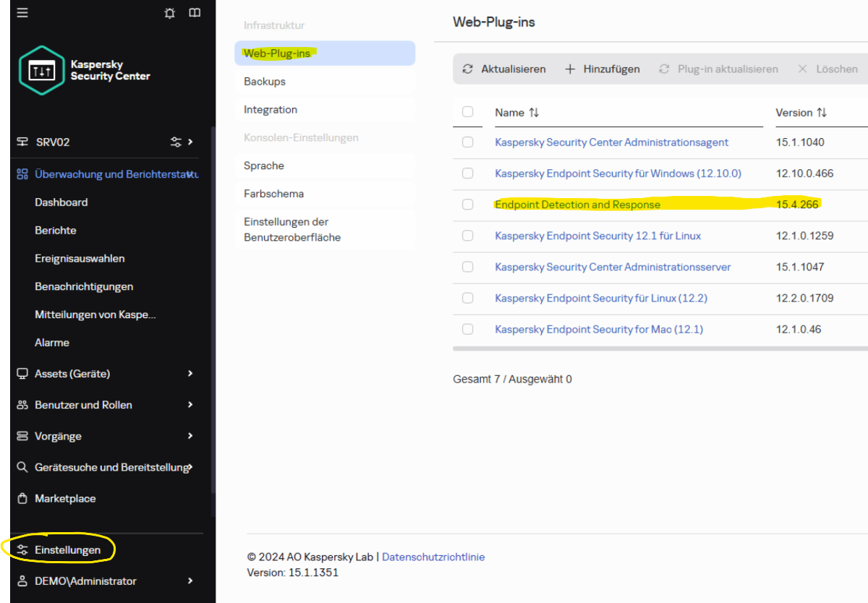The width and height of the screenshot is (868, 603).
Task: Expand the Assets (Geräte) chevron
Action: tap(190, 374)
